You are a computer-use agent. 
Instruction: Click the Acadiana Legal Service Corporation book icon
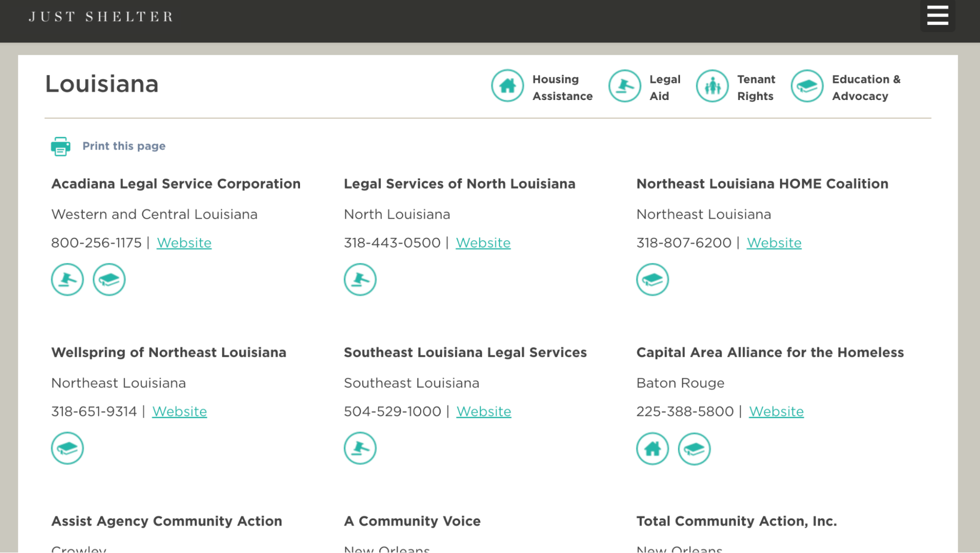[109, 279]
